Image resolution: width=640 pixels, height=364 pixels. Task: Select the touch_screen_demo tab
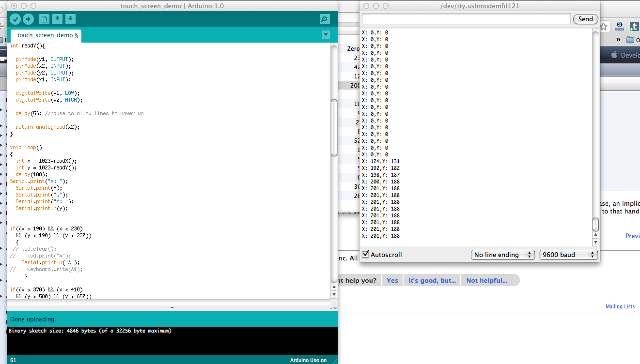coord(46,35)
